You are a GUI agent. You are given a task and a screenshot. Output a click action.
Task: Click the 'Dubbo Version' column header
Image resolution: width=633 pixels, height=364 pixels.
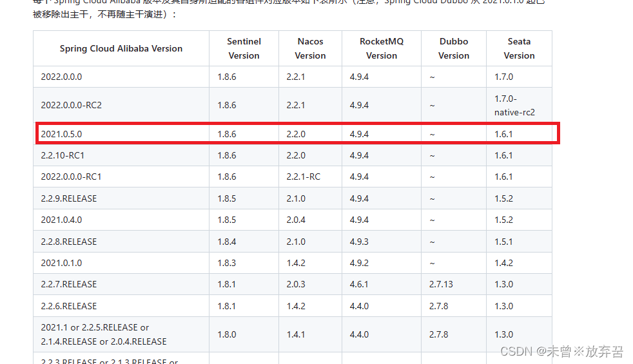(454, 48)
